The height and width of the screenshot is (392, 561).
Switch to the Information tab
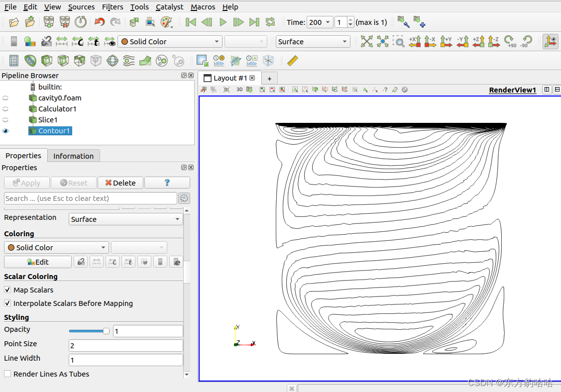pyautogui.click(x=73, y=156)
